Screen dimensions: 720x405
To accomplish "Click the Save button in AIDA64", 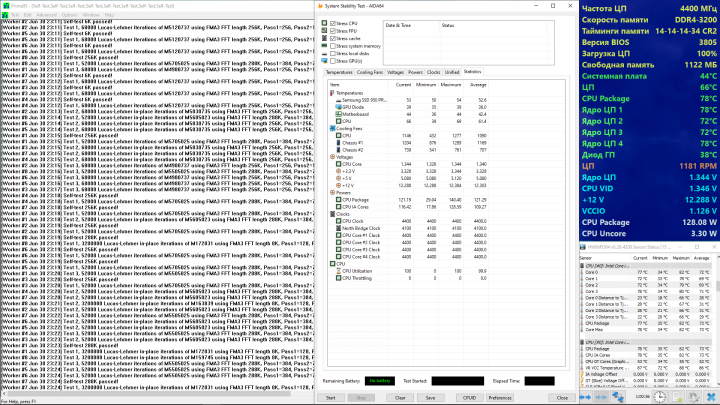I will pyautogui.click(x=430, y=398).
